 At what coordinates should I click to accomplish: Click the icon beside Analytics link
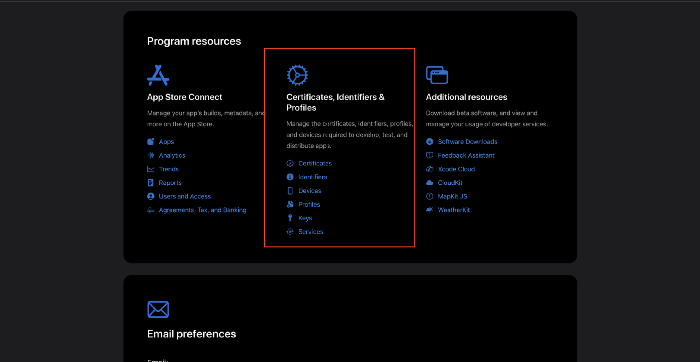coord(150,155)
